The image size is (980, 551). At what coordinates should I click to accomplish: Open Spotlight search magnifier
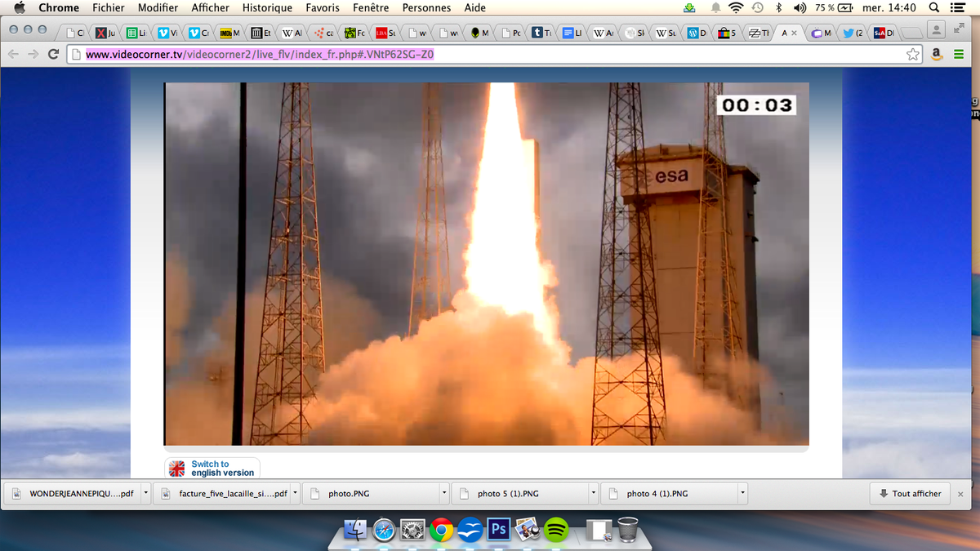tap(933, 7)
